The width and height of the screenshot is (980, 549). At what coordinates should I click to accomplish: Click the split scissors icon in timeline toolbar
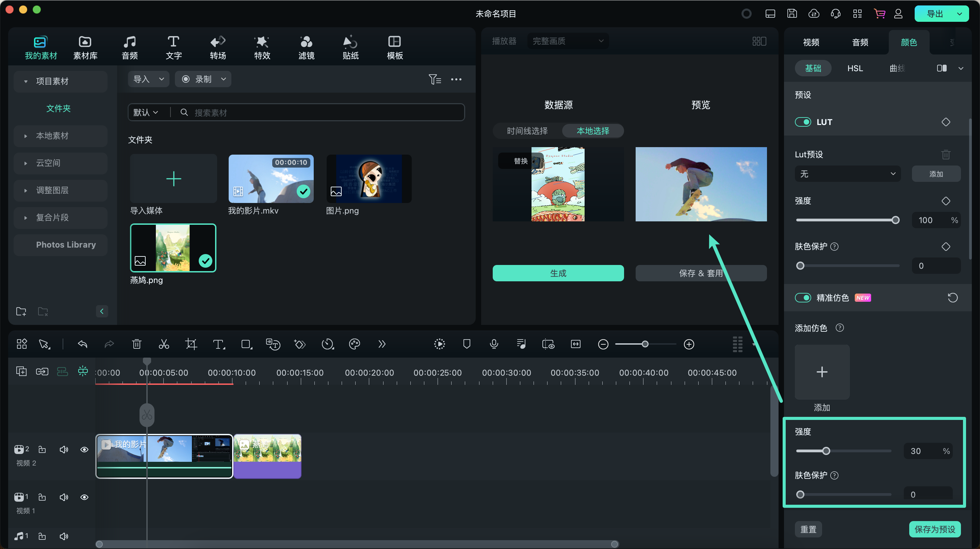(164, 345)
